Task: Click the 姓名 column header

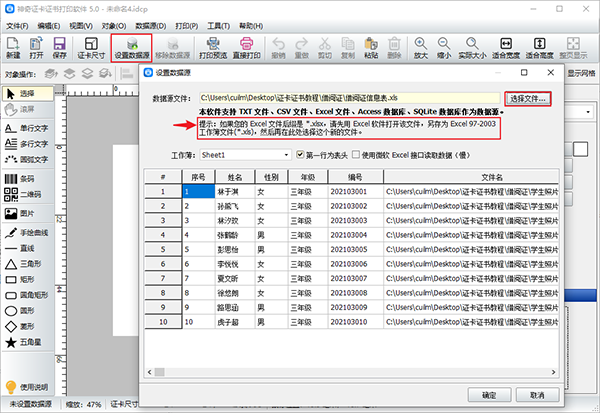Action: coord(235,177)
